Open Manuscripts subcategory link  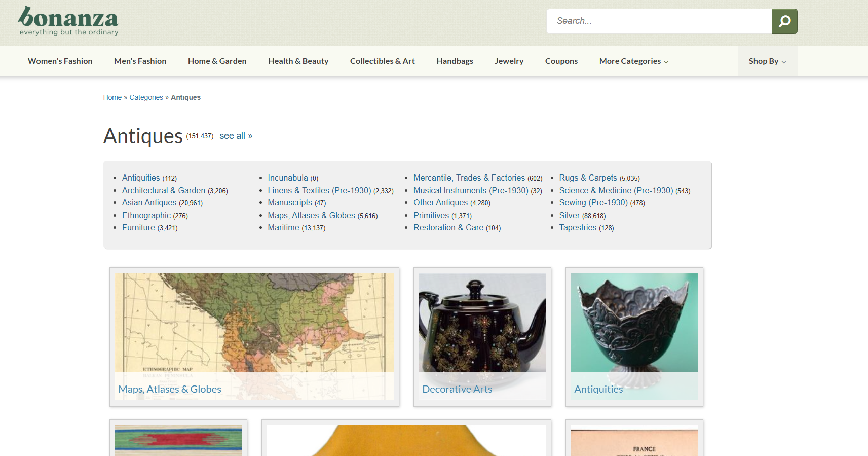[x=290, y=203]
